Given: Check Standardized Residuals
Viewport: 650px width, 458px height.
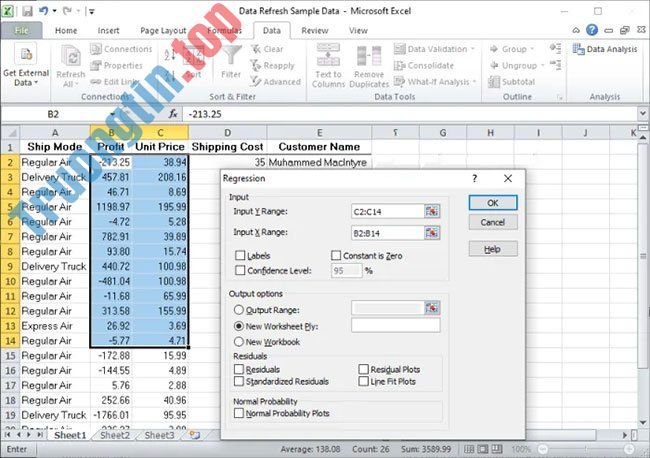Looking at the screenshot, I should point(239,381).
